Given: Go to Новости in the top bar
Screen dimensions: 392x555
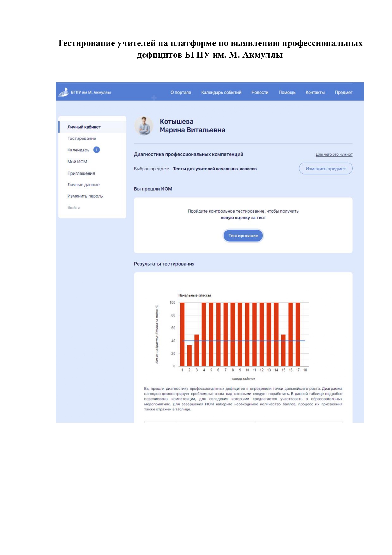Looking at the screenshot, I should pos(260,92).
